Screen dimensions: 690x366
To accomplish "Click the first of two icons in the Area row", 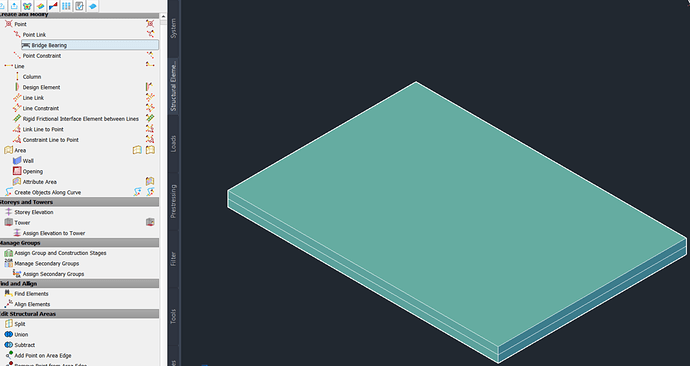I will coord(137,150).
